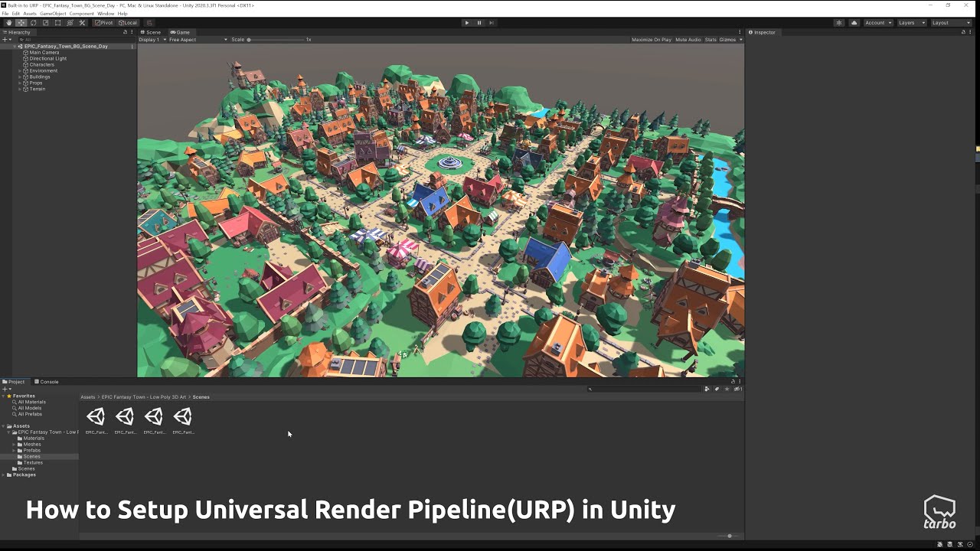Open the File menu
The height and width of the screenshot is (551, 980).
click(5, 14)
